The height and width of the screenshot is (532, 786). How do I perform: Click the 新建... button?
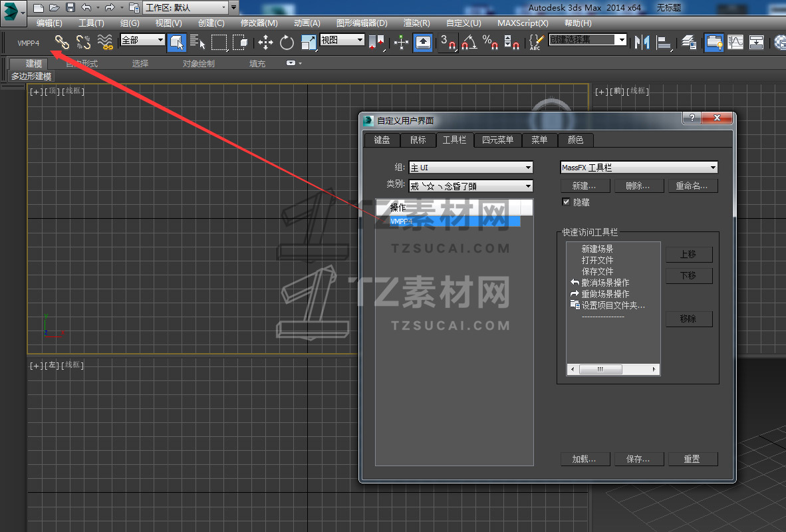[x=585, y=186]
